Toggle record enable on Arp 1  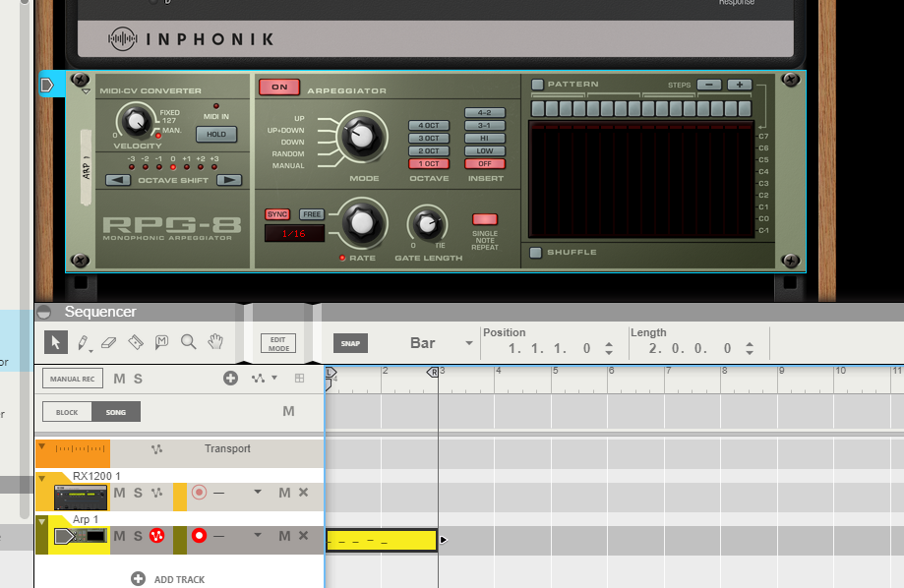199,536
